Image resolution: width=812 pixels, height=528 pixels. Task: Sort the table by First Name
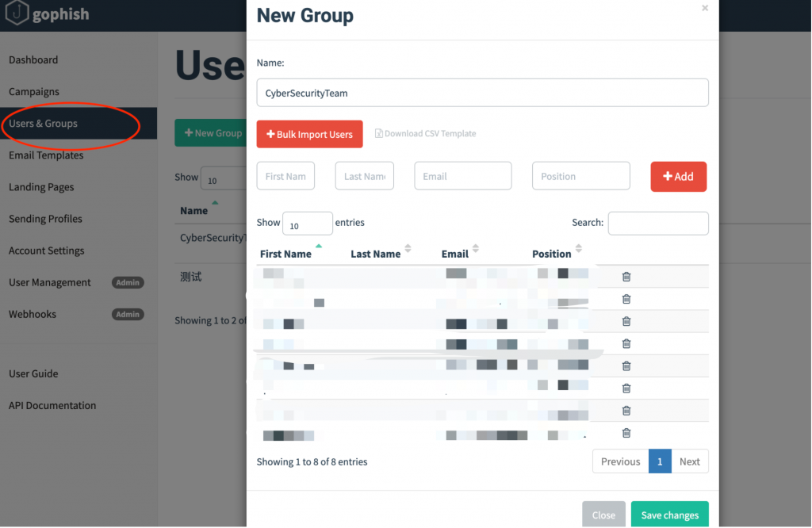pyautogui.click(x=285, y=254)
